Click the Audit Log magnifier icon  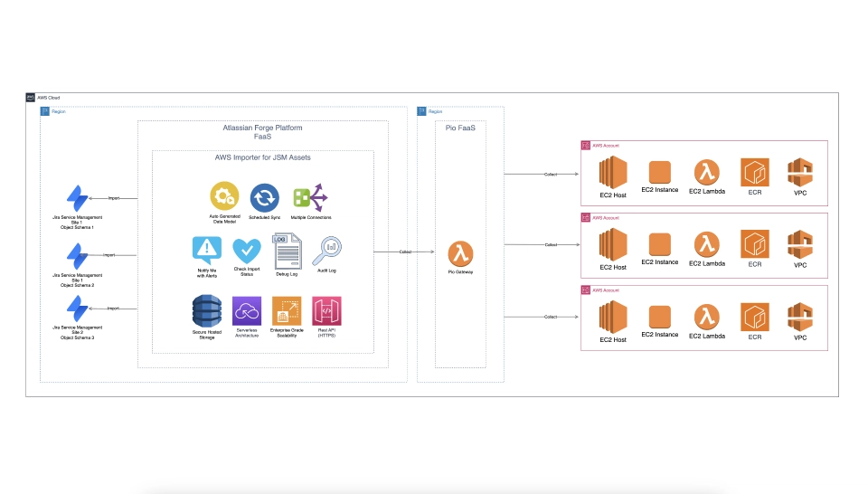(x=325, y=249)
